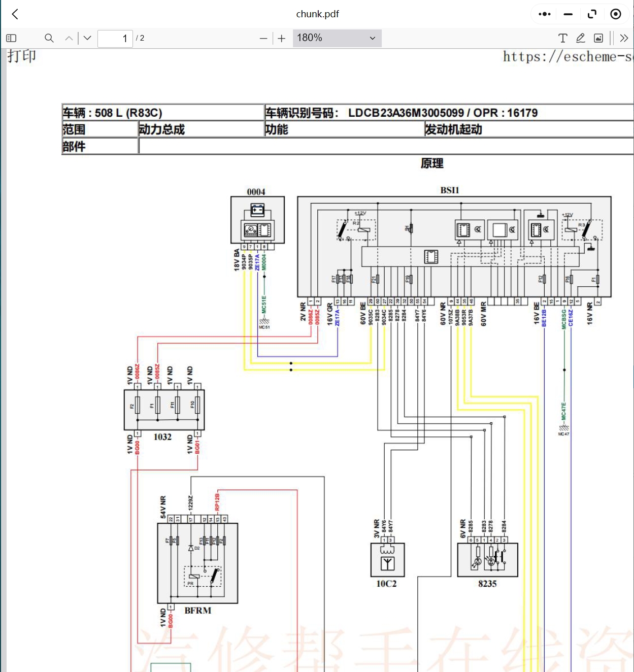Zoom in with the plus icon
This screenshot has width=634, height=672.
[281, 38]
